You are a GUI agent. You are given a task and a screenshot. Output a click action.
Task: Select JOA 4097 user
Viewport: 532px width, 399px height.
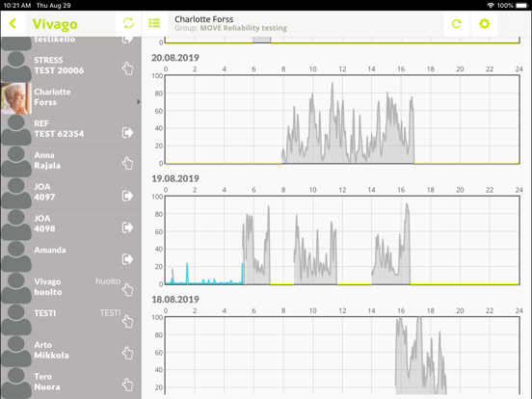point(71,193)
